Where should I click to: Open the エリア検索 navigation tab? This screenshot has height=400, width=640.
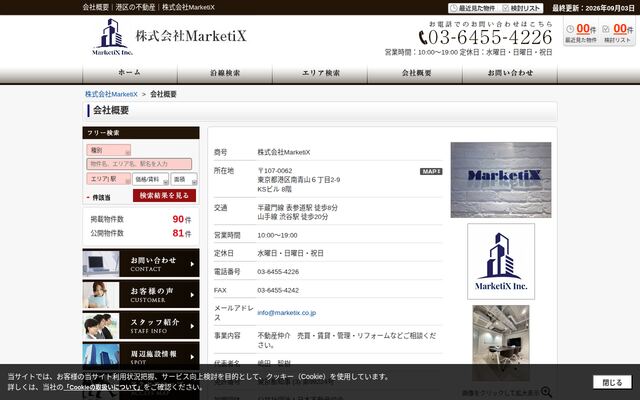coord(320,73)
